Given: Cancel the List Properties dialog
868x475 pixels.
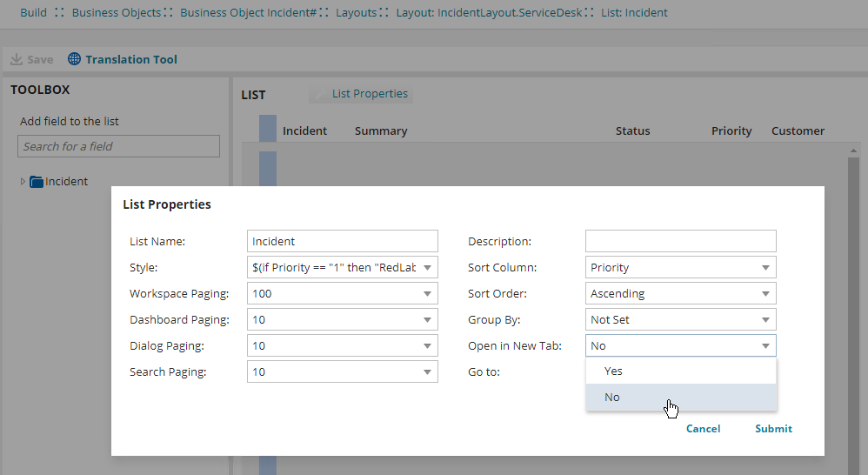Looking at the screenshot, I should 703,429.
